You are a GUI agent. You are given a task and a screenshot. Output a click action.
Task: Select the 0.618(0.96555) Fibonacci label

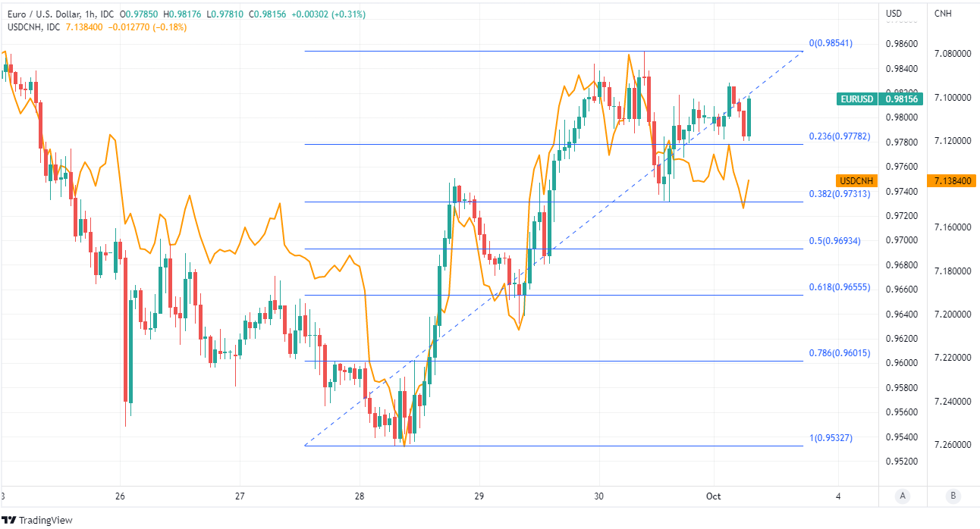tap(838, 287)
